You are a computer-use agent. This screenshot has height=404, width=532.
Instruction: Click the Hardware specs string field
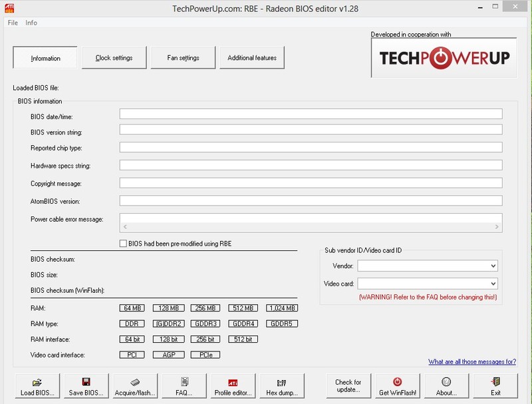click(311, 165)
